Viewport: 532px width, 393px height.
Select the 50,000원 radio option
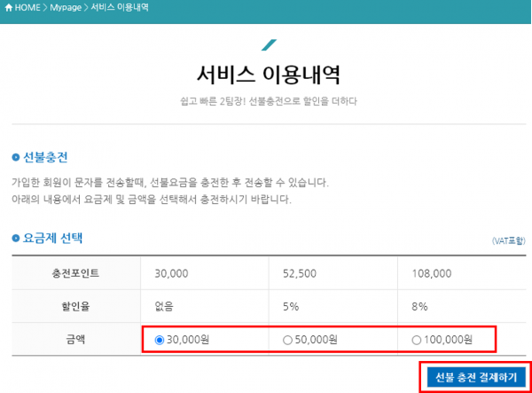[287, 340]
